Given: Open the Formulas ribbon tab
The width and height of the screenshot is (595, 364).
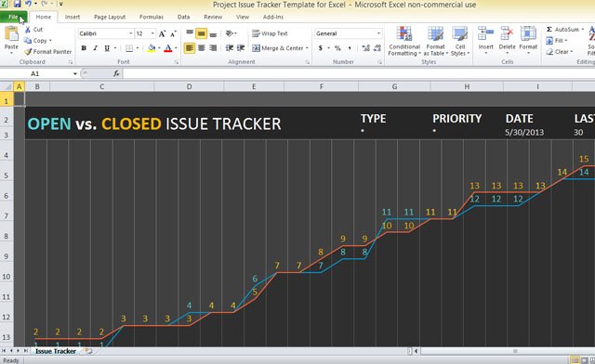Looking at the screenshot, I should point(152,17).
